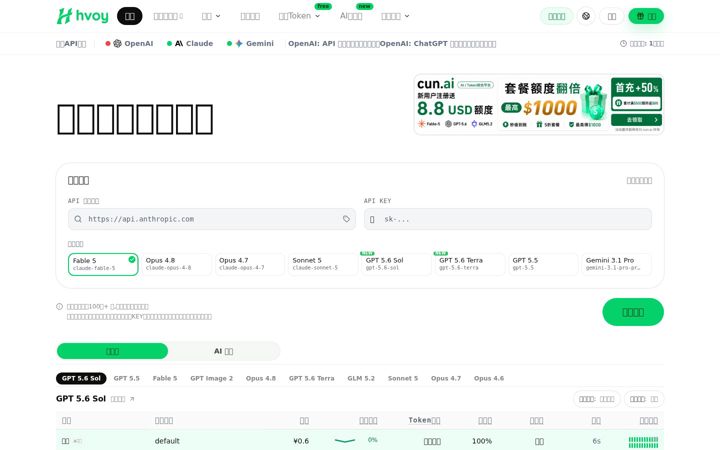Select the Opus 4.6 tab
Screen dimensions: 720x450
click(x=489, y=378)
